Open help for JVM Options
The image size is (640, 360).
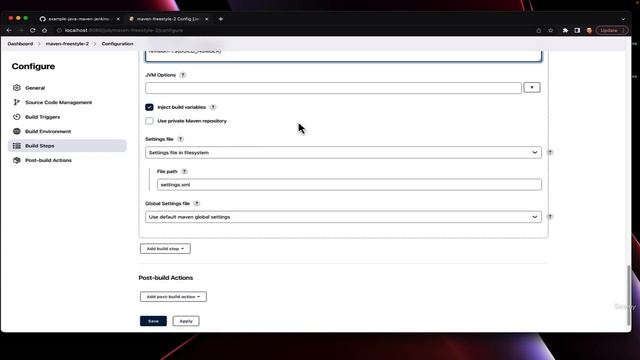(x=183, y=75)
